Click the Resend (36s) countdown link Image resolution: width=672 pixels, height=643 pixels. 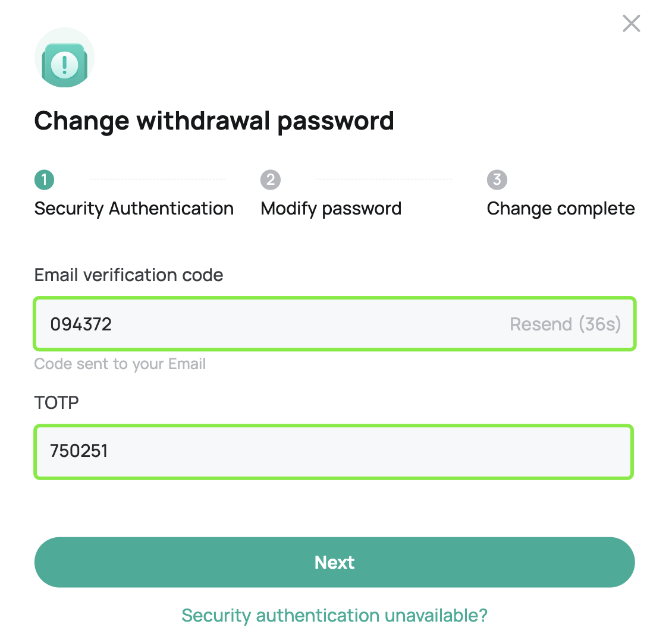[x=565, y=324]
